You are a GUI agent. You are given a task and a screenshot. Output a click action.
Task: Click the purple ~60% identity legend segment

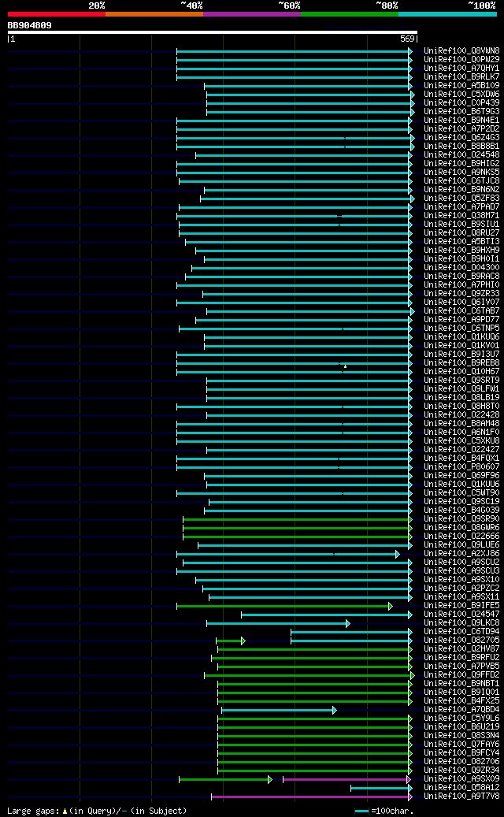[x=252, y=14]
